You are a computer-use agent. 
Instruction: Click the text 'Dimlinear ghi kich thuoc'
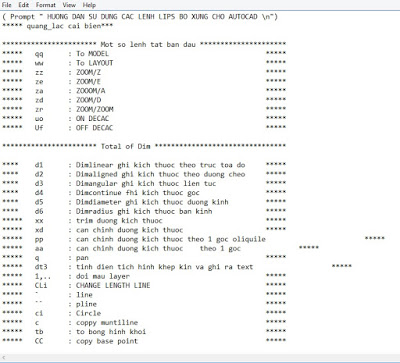(x=125, y=165)
